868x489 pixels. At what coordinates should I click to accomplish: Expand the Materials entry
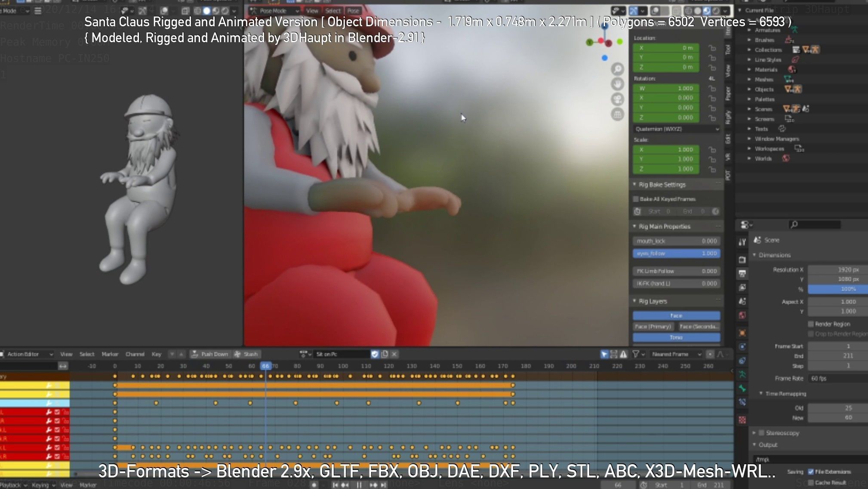pos(749,69)
